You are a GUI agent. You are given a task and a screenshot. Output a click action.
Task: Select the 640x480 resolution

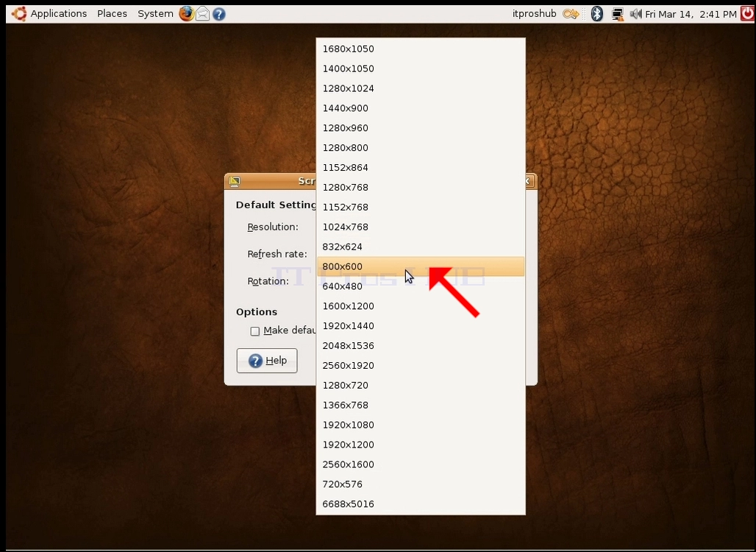tap(421, 286)
